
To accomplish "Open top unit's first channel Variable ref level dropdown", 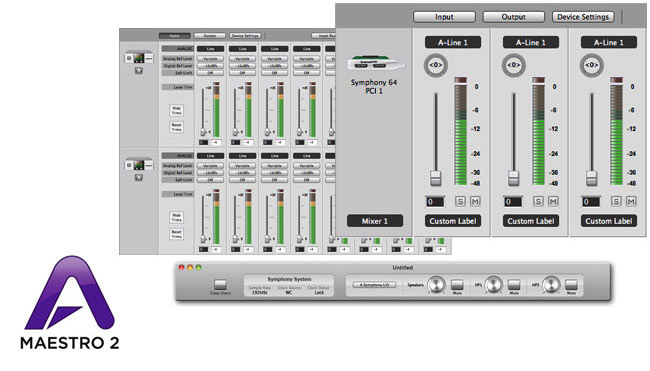I will click(210, 59).
